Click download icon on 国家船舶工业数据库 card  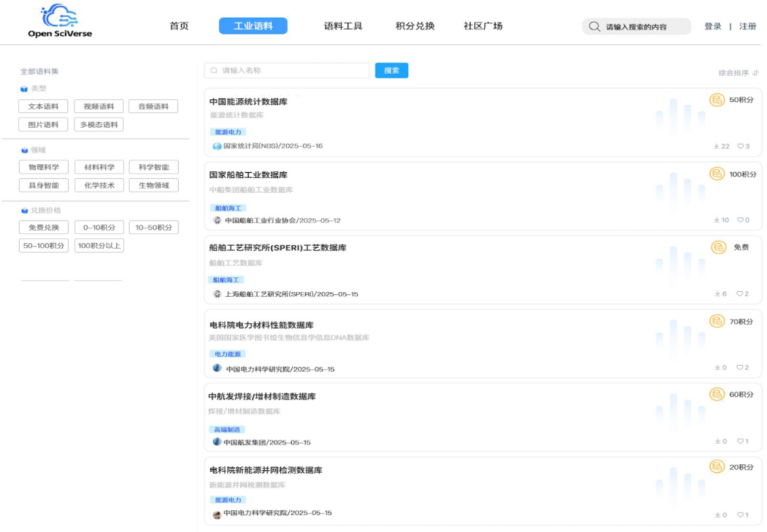(x=716, y=220)
